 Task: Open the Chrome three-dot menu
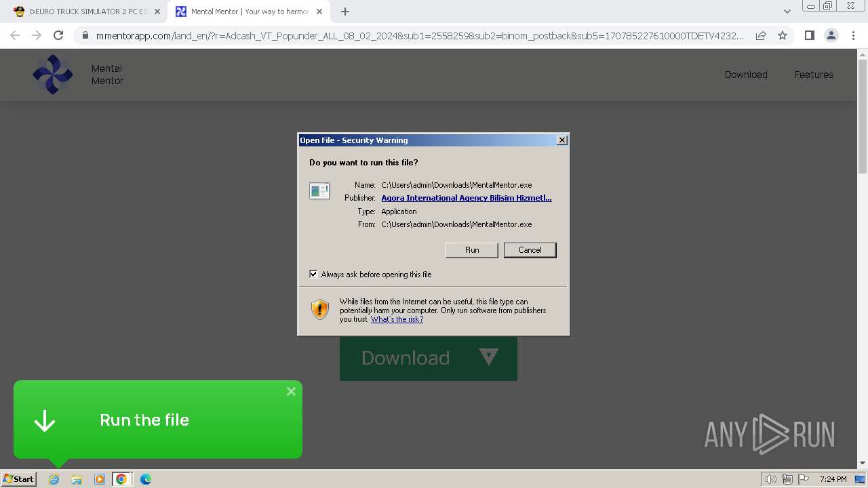[853, 35]
